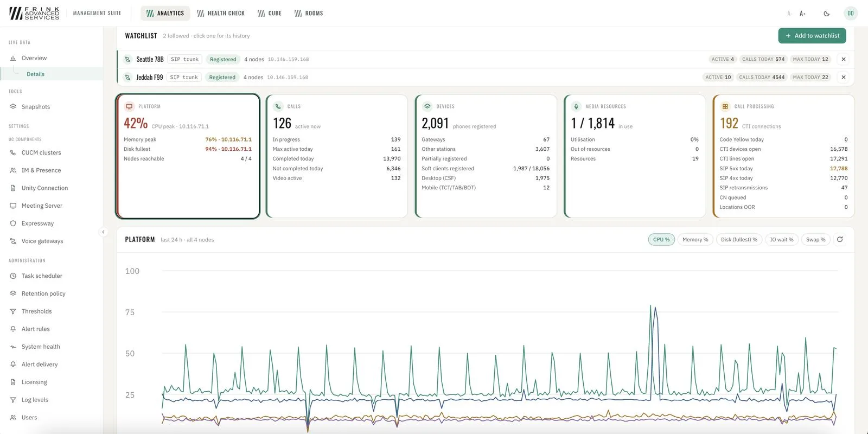The width and height of the screenshot is (868, 434).
Task: Select the Swap % metric chip
Action: point(815,239)
